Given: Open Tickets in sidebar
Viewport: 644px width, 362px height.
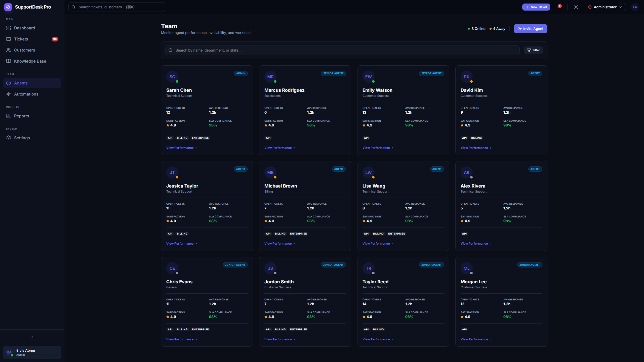Looking at the screenshot, I should pyautogui.click(x=32, y=39).
